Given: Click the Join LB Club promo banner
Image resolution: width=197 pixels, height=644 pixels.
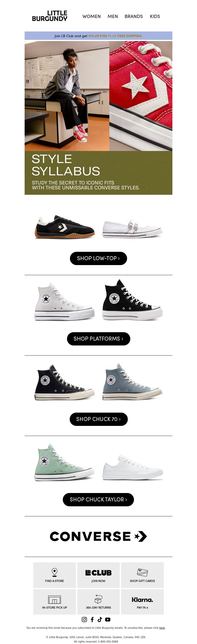Looking at the screenshot, I should tap(98, 36).
